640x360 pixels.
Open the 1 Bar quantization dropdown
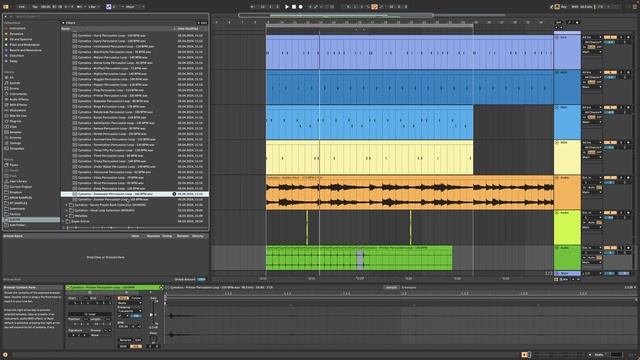pos(93,7)
